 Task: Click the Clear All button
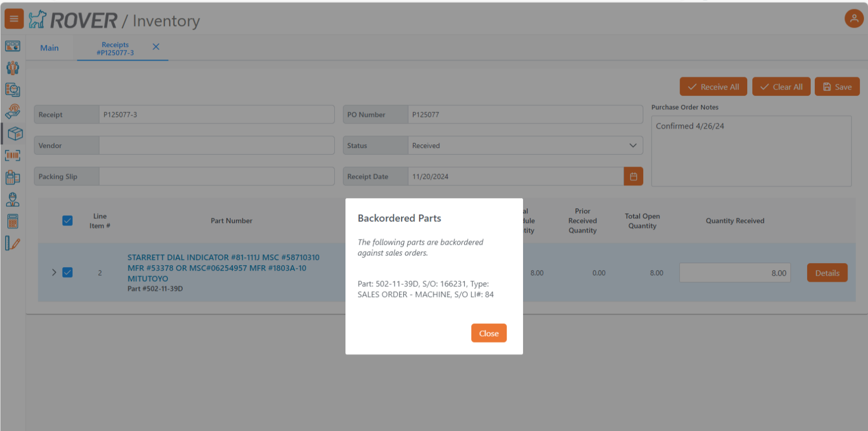(x=782, y=87)
